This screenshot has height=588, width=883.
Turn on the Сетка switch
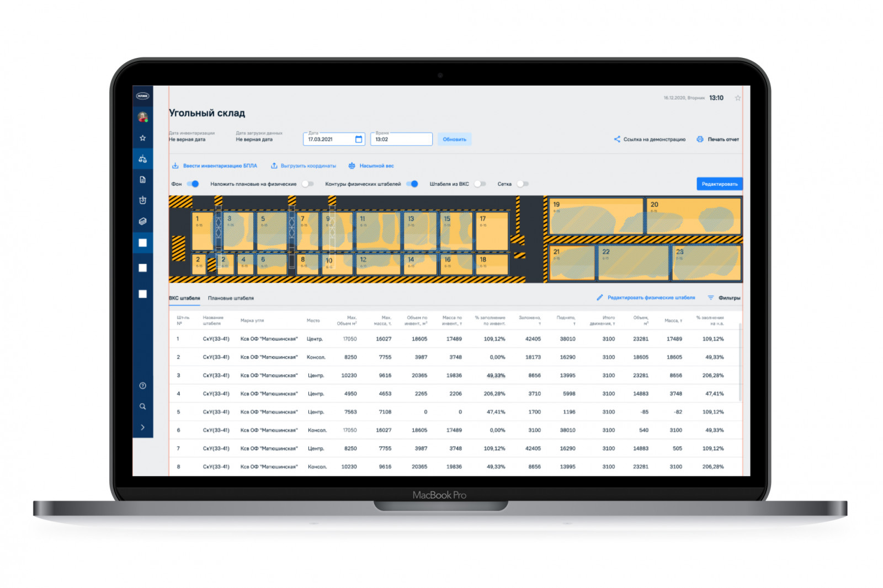(x=523, y=184)
